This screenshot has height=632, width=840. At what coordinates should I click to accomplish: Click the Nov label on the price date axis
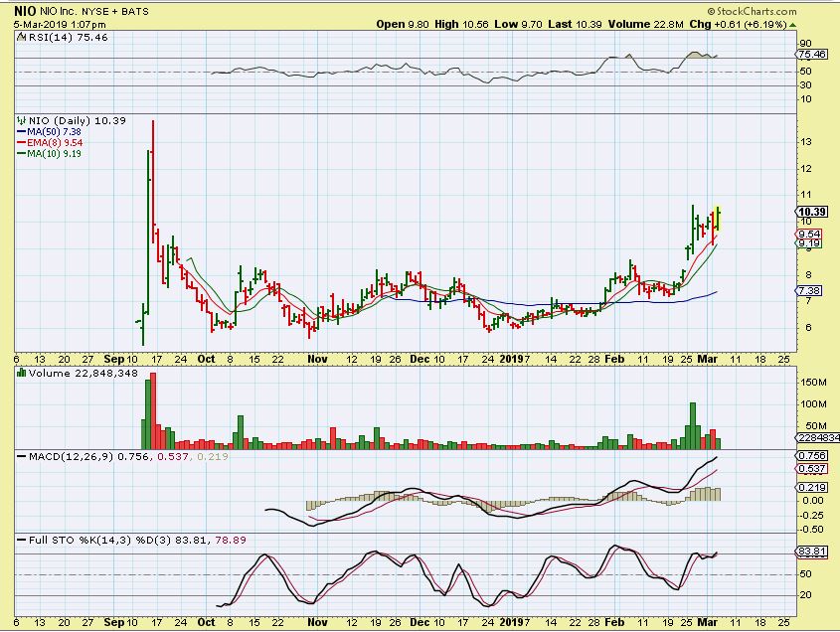click(316, 358)
